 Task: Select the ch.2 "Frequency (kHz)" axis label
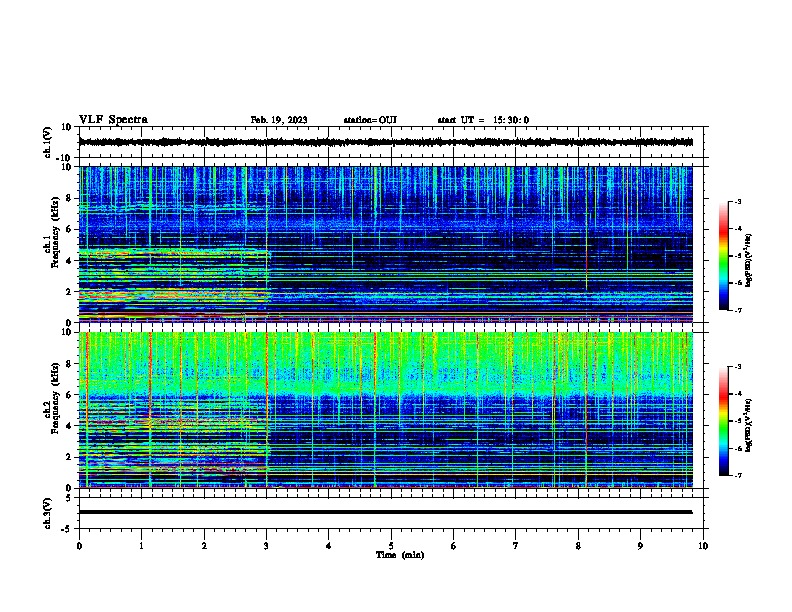coord(55,398)
